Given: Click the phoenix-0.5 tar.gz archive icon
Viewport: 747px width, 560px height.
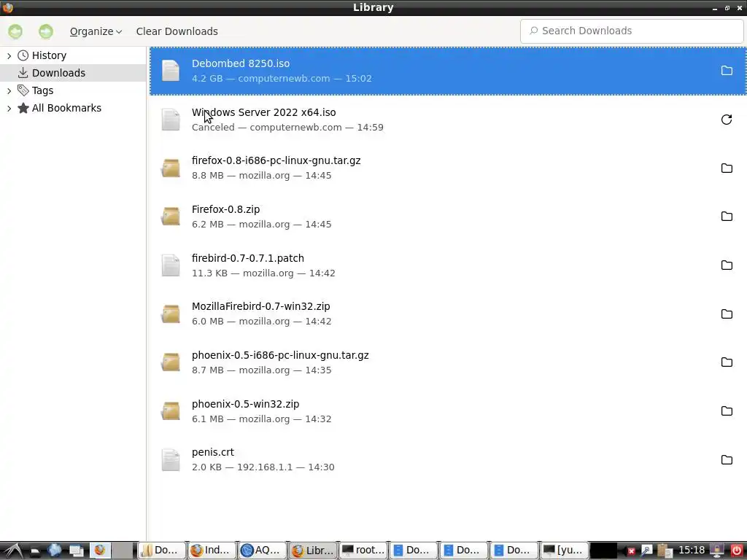Looking at the screenshot, I should coord(171,362).
